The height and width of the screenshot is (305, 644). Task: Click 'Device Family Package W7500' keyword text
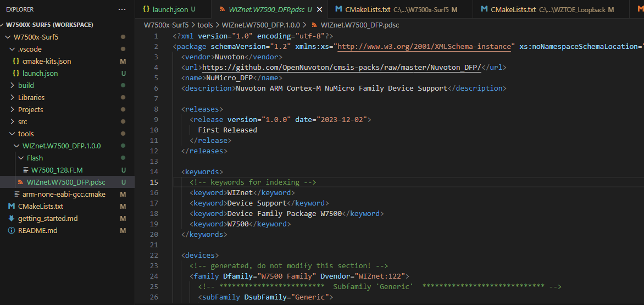(284, 213)
